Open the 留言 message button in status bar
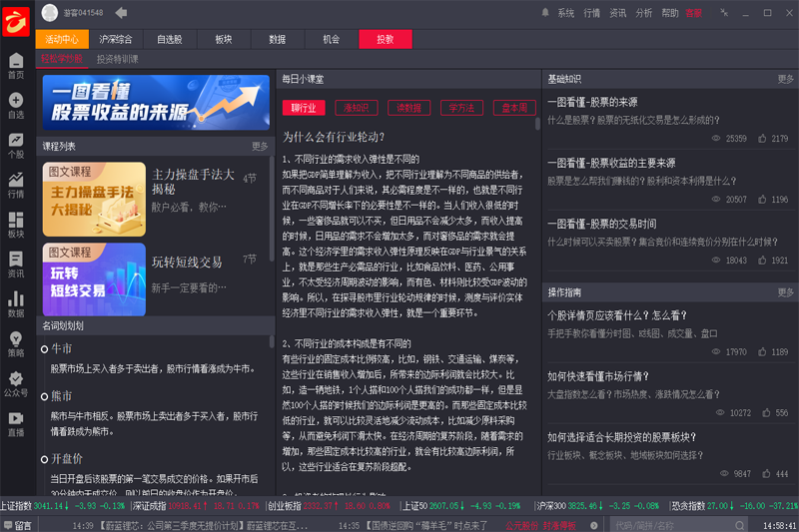The height and width of the screenshot is (532, 799). click(x=17, y=525)
